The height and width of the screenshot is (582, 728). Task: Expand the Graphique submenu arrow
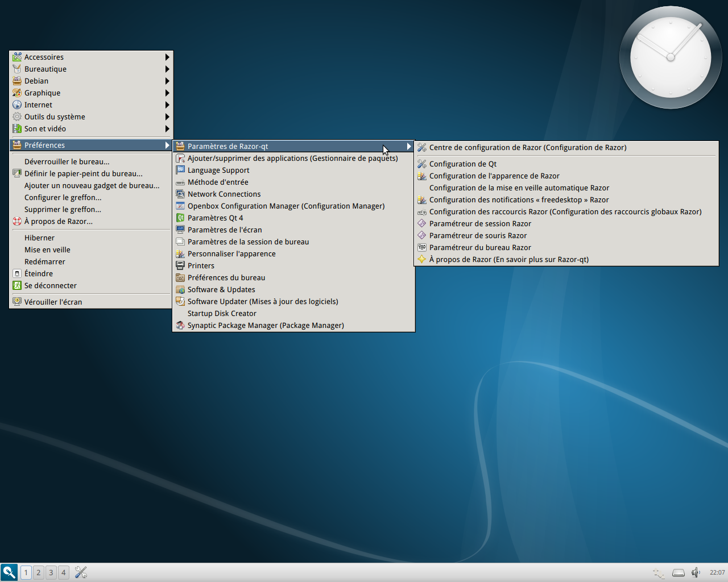pos(167,93)
